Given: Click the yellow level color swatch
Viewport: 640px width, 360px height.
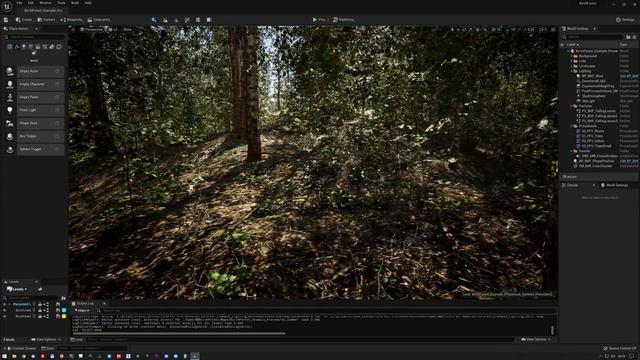Looking at the screenshot, I should pos(64,316).
